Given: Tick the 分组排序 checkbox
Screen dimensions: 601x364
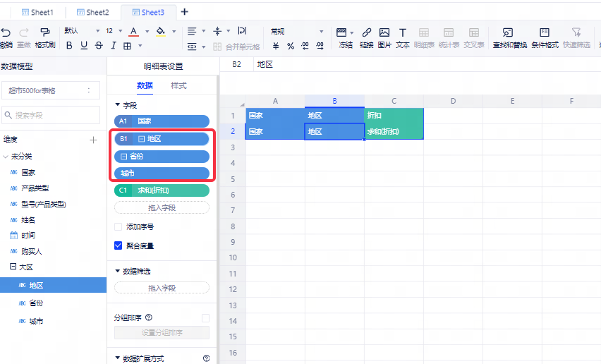Looking at the screenshot, I should click(205, 318).
